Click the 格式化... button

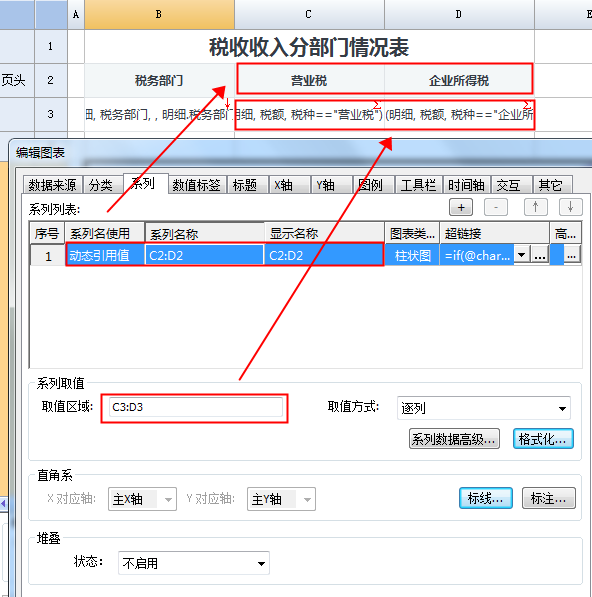(x=543, y=439)
